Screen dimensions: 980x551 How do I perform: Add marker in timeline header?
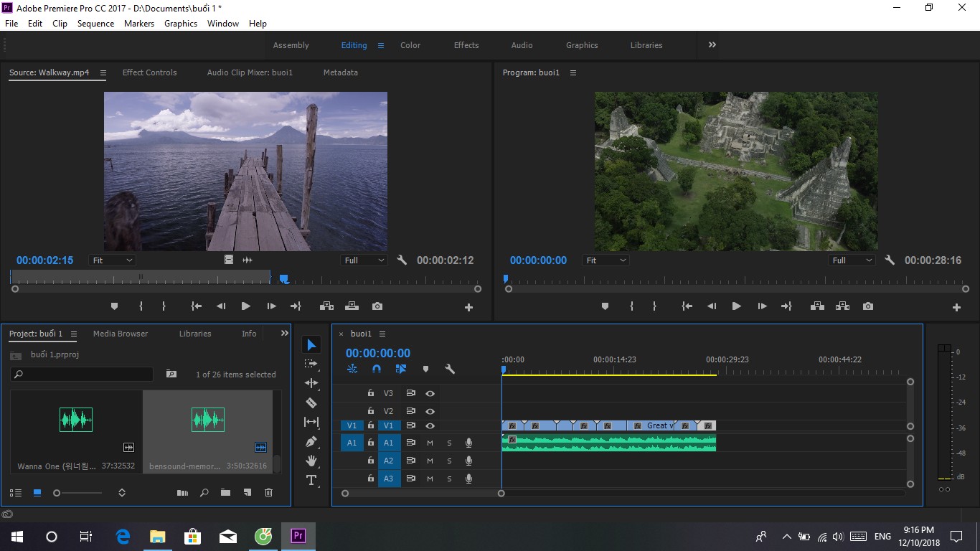coord(425,369)
